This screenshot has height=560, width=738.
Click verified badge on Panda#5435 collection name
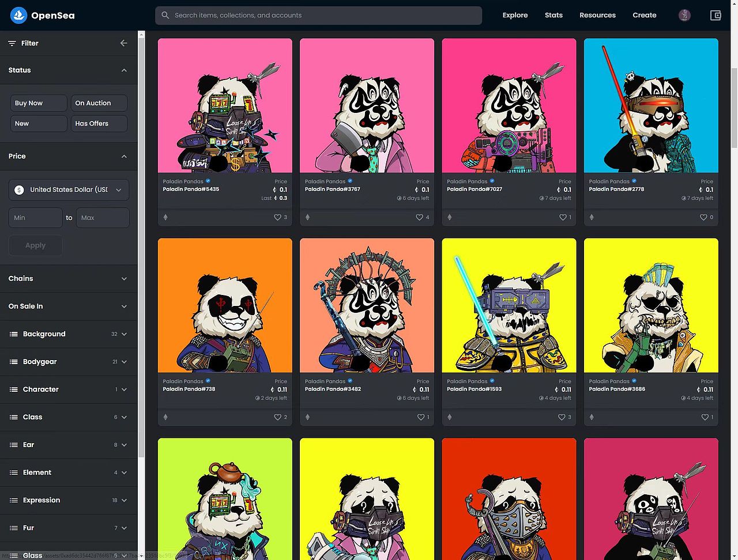(x=208, y=181)
